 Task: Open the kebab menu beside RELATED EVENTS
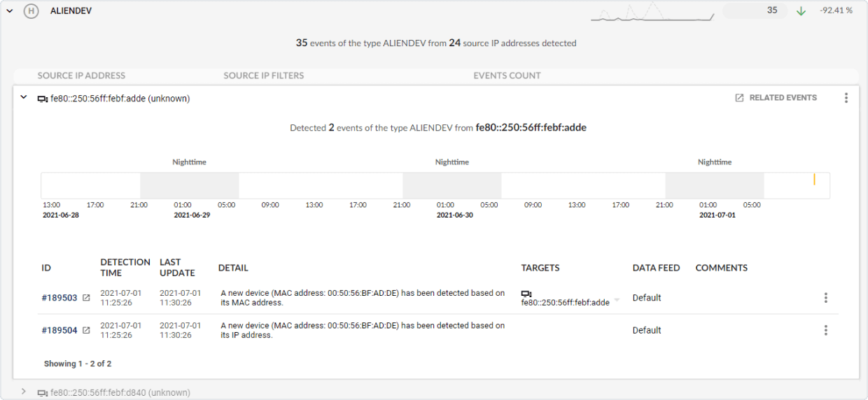(x=846, y=98)
